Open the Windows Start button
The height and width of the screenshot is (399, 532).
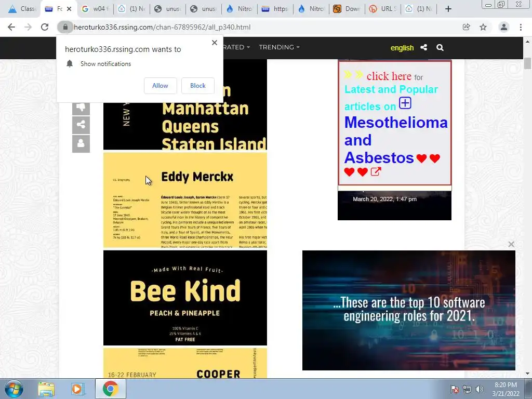tap(14, 389)
